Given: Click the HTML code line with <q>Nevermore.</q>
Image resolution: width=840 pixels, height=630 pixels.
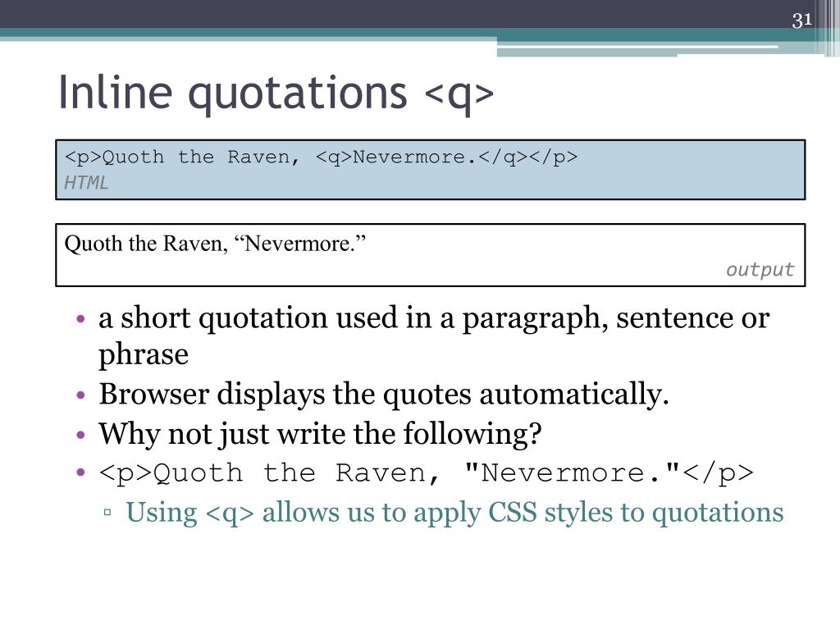Looking at the screenshot, I should tap(321, 157).
